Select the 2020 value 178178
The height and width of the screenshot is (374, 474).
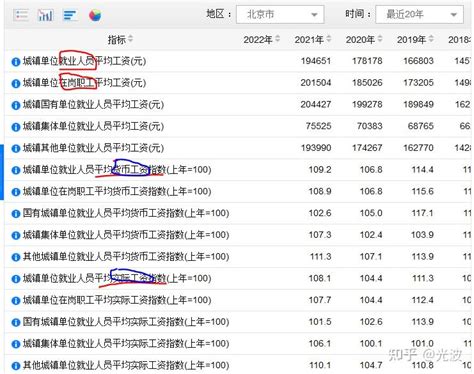click(367, 61)
